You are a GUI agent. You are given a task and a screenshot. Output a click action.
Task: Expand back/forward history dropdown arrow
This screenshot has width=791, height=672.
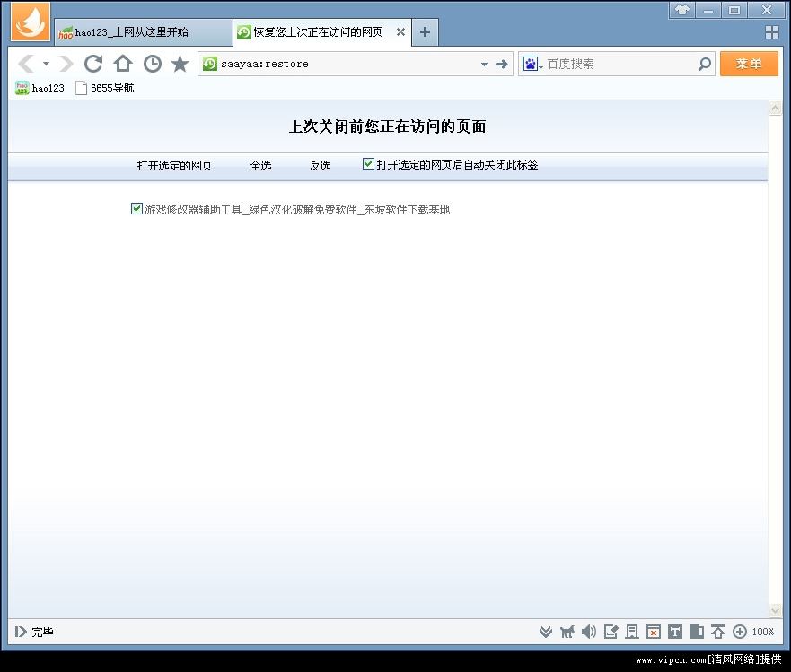click(46, 65)
